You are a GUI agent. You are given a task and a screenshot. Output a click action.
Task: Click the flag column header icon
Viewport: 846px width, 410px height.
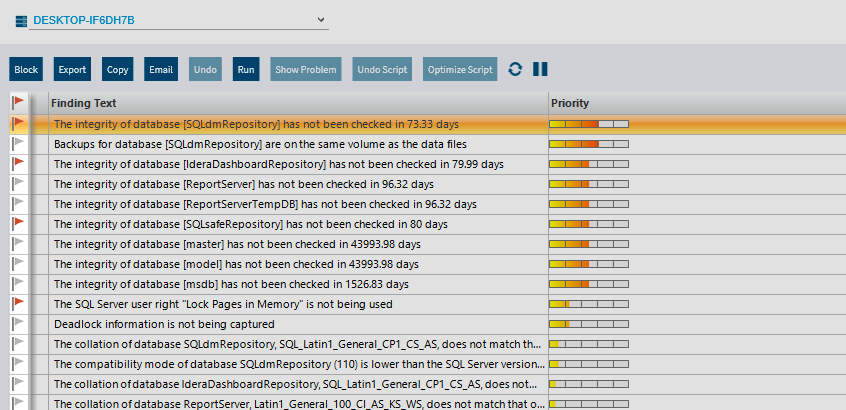point(19,102)
